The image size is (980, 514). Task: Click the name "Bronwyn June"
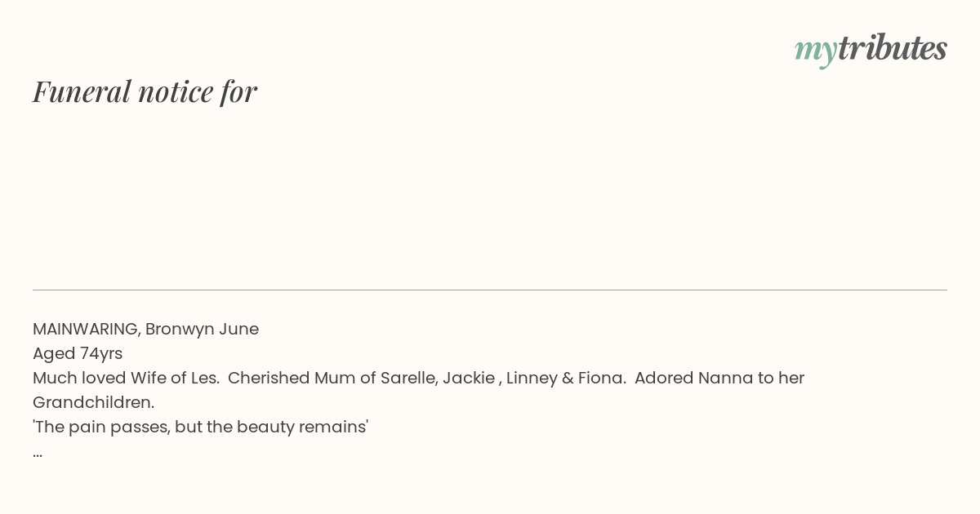(202, 329)
